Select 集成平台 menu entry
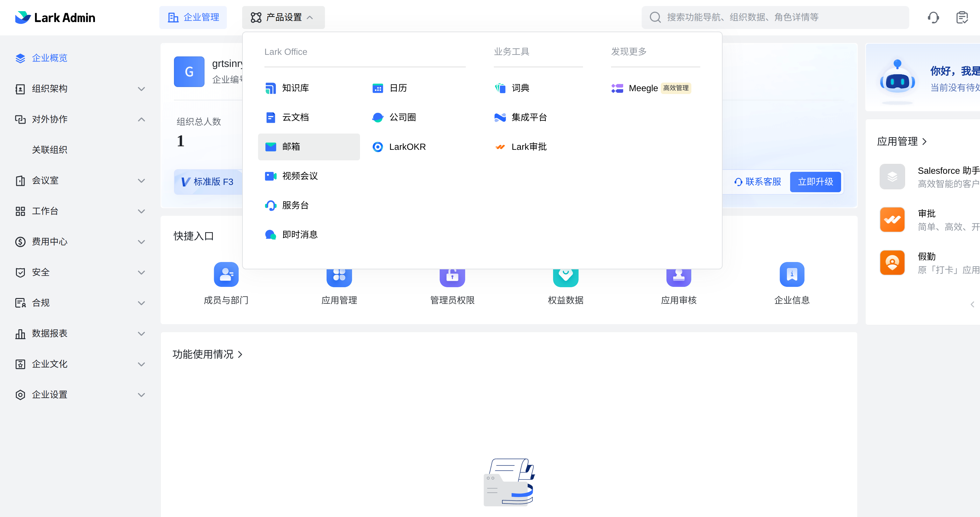This screenshot has width=980, height=517. point(529,118)
